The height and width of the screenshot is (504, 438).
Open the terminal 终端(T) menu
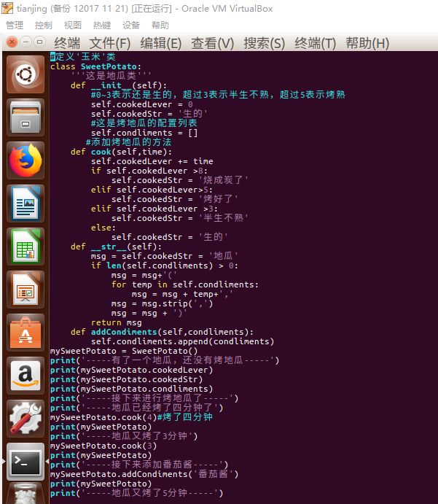tap(315, 43)
